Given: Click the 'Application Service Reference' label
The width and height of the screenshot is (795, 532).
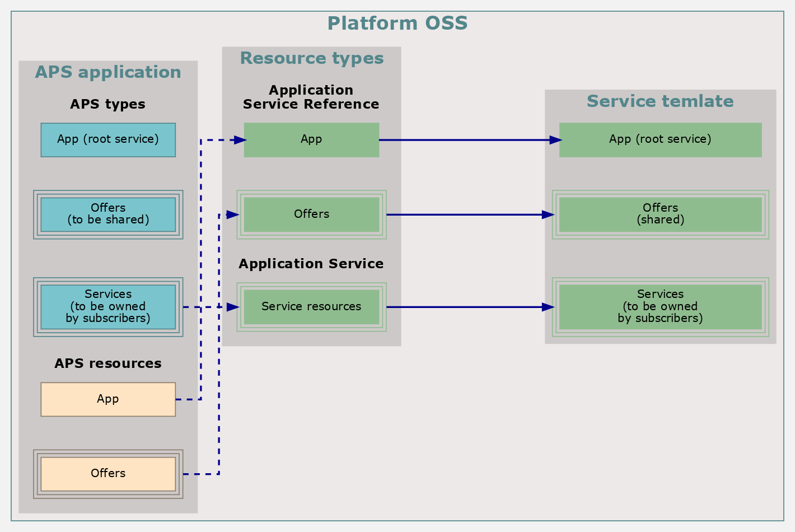Looking at the screenshot, I should (311, 97).
